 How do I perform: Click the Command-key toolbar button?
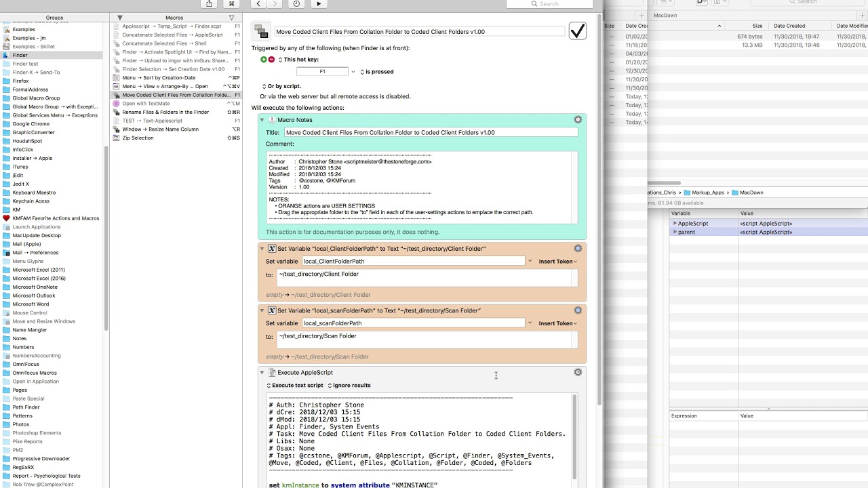tap(231, 4)
